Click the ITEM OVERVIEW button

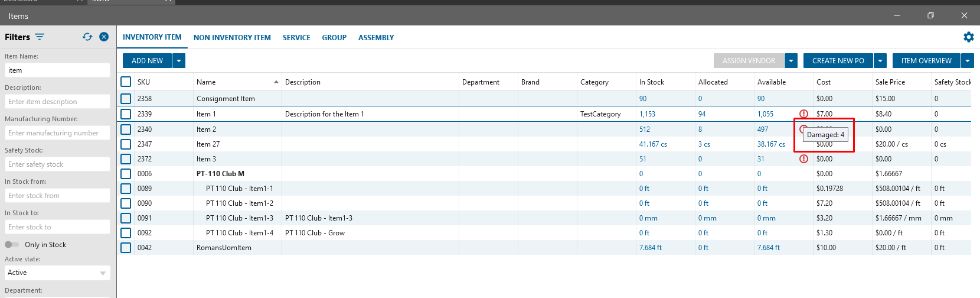[x=926, y=61]
